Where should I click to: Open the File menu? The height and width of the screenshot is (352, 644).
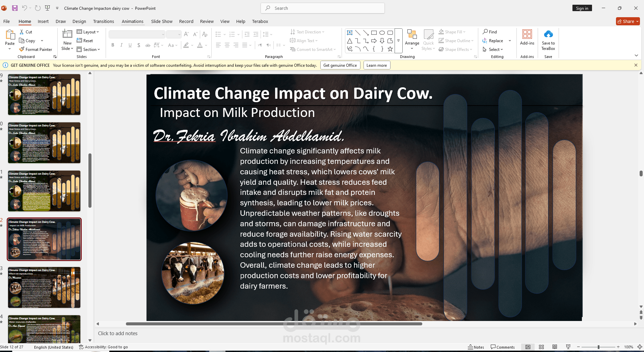pyautogui.click(x=6, y=21)
